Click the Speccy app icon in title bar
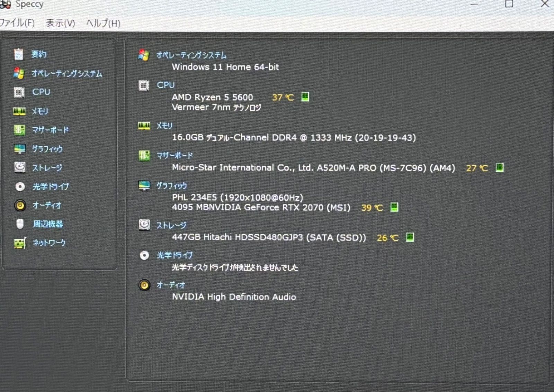554x392 pixels. [5, 4]
